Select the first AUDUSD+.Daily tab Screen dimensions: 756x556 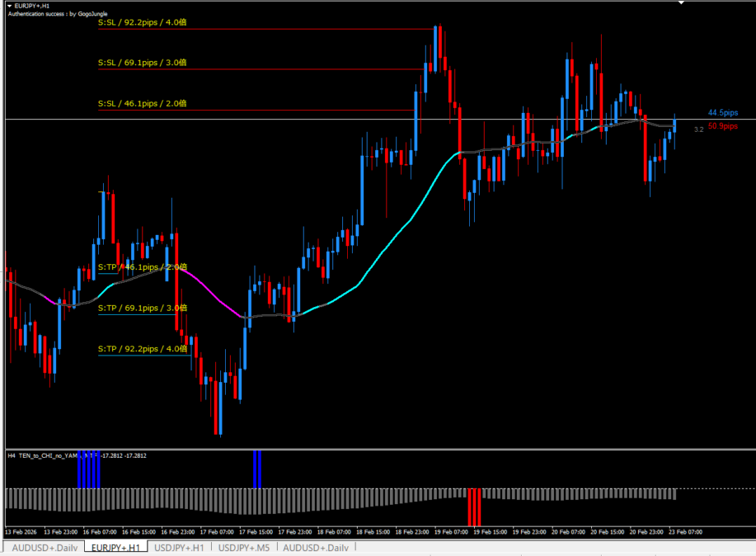(46, 547)
